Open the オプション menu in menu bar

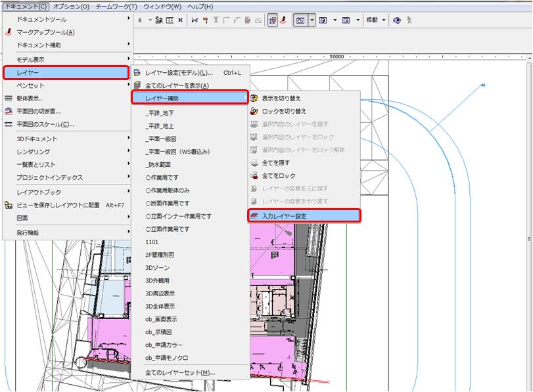(71, 7)
